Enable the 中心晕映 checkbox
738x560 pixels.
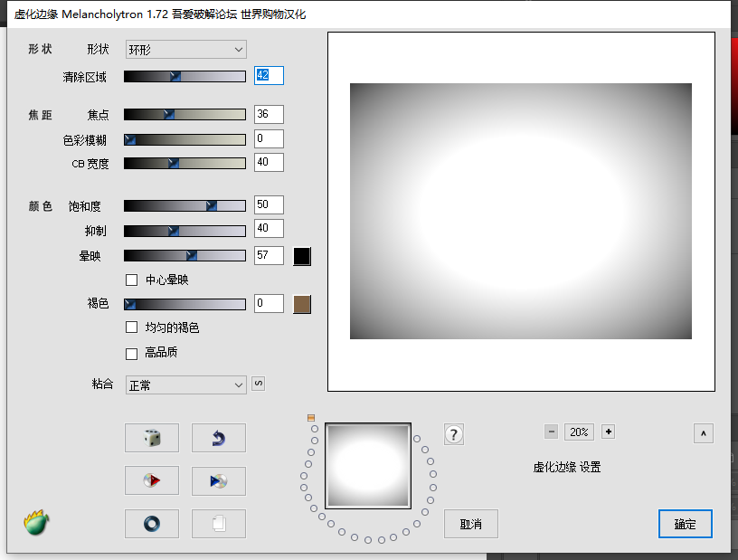tap(131, 280)
